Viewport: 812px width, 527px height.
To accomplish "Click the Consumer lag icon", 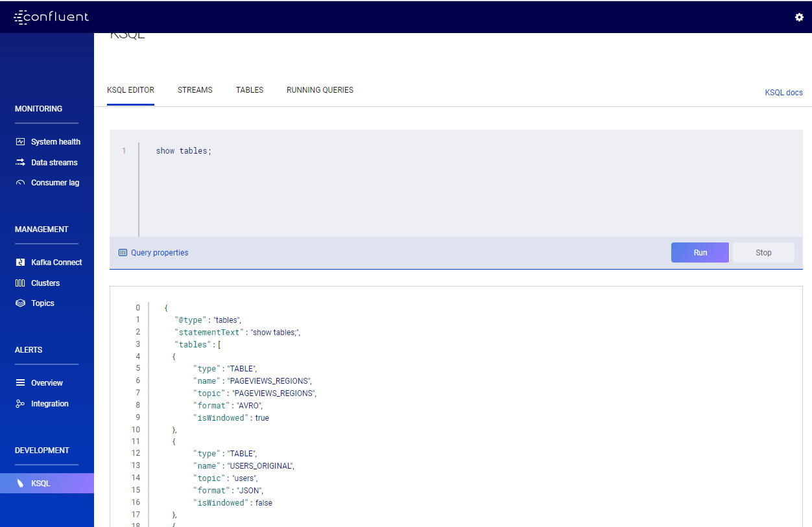I will (x=20, y=182).
